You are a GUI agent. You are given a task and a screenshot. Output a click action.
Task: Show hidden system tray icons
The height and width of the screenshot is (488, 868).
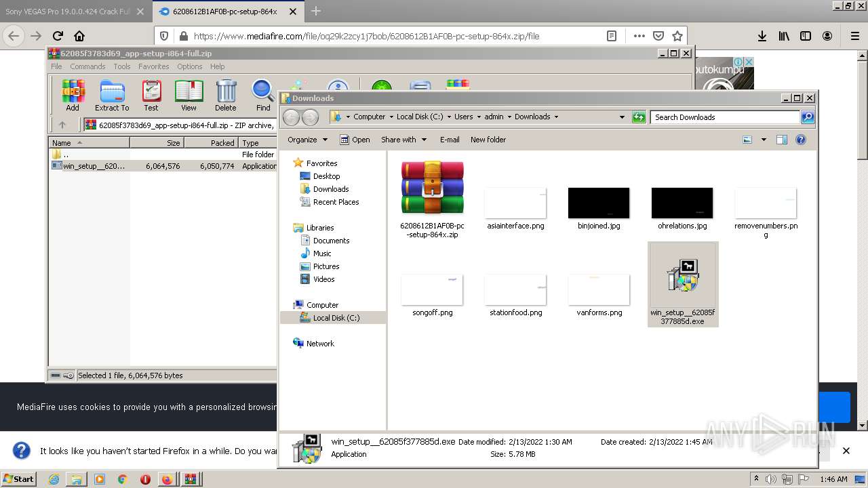click(x=756, y=479)
